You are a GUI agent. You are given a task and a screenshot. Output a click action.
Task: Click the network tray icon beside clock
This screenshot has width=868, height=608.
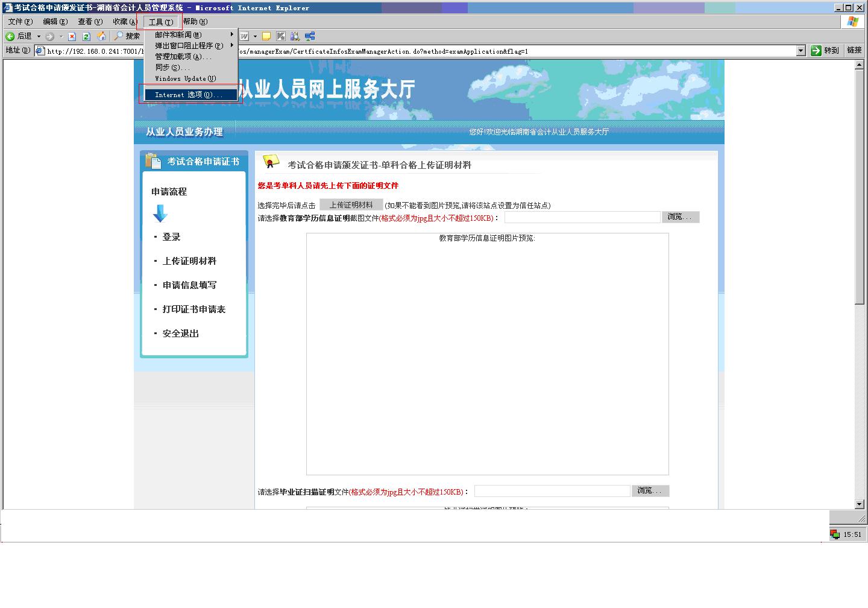(835, 534)
